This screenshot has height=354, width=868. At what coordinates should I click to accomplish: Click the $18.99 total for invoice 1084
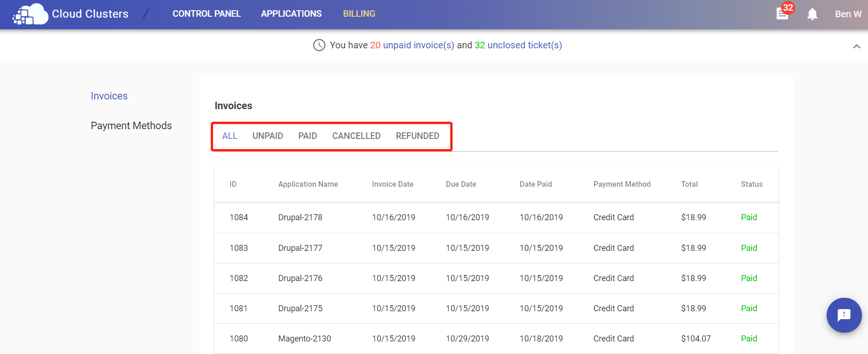693,217
